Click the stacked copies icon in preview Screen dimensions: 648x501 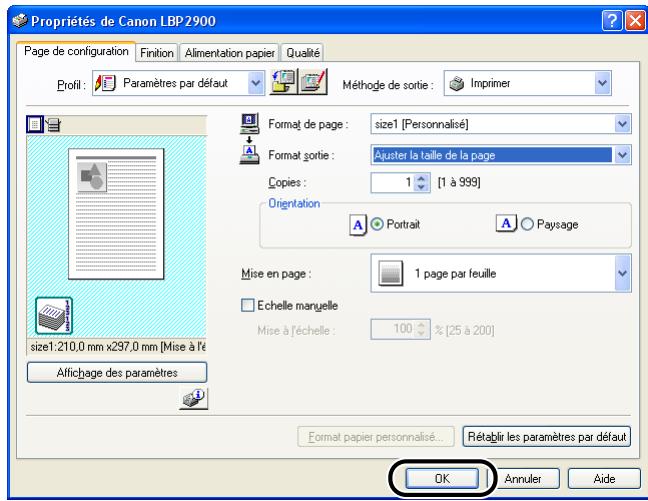pyautogui.click(x=54, y=315)
